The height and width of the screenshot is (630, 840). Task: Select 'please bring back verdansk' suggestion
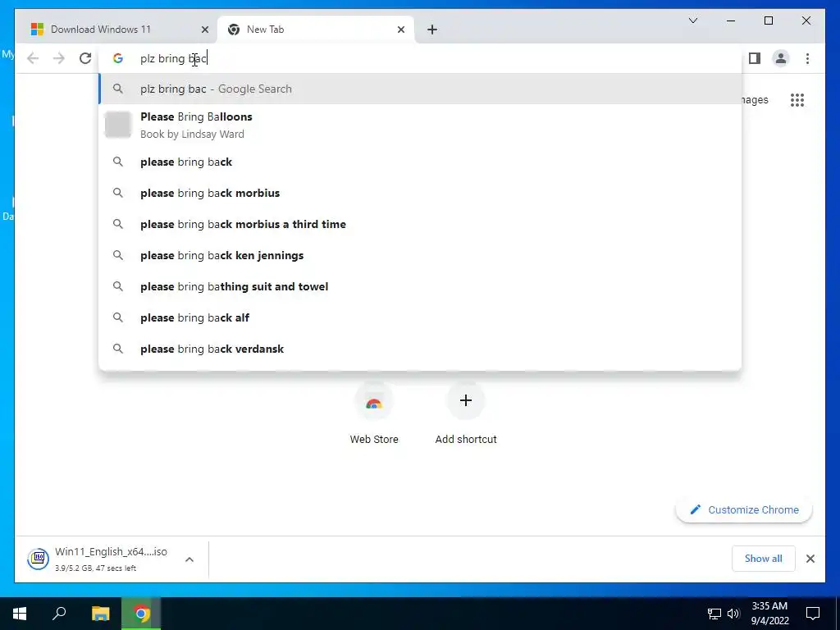pyautogui.click(x=420, y=348)
